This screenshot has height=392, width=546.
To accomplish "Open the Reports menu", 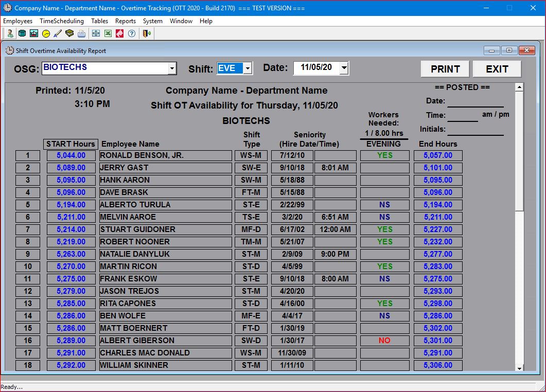I will click(x=126, y=21).
